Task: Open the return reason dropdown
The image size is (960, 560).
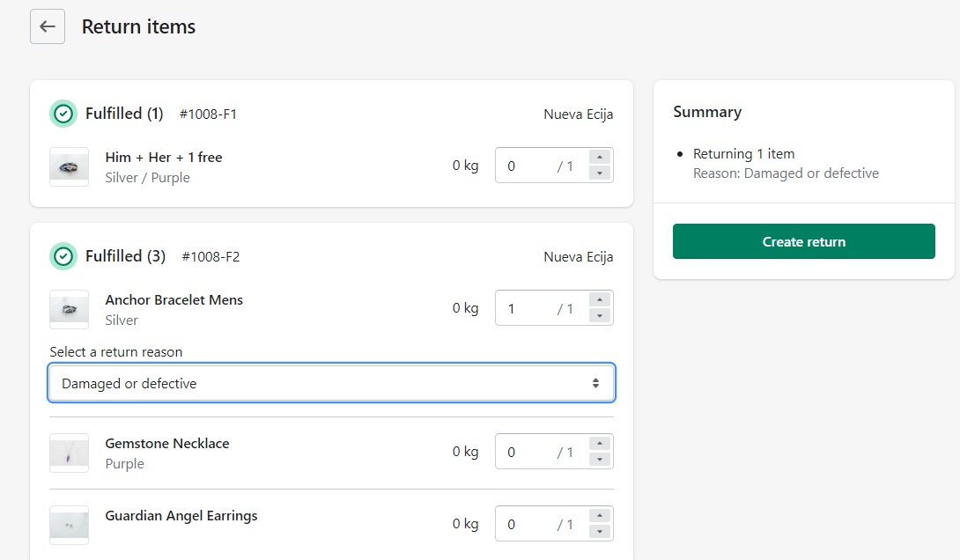Action: tap(331, 384)
